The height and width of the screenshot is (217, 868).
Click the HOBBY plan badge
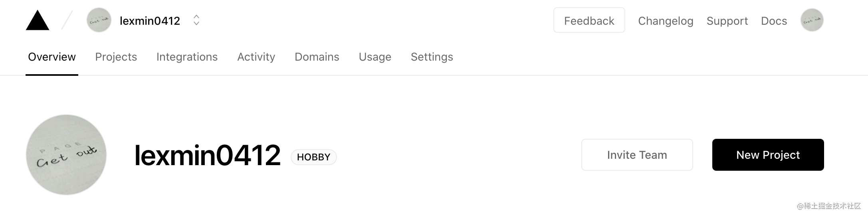click(314, 157)
